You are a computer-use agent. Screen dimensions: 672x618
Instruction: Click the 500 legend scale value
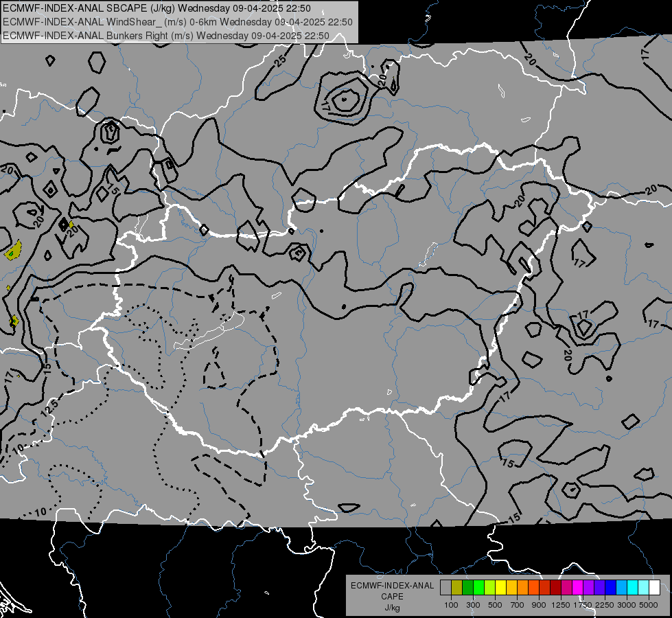(x=495, y=605)
